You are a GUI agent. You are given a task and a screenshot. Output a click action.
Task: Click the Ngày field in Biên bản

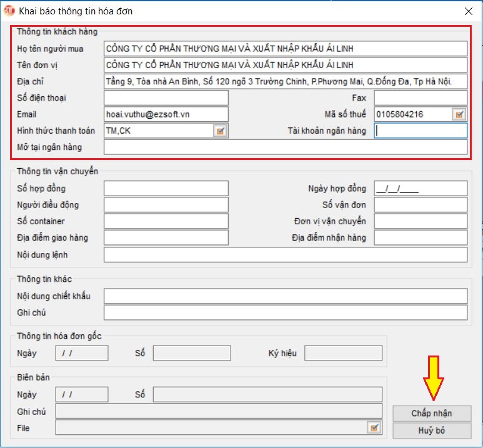pos(82,395)
